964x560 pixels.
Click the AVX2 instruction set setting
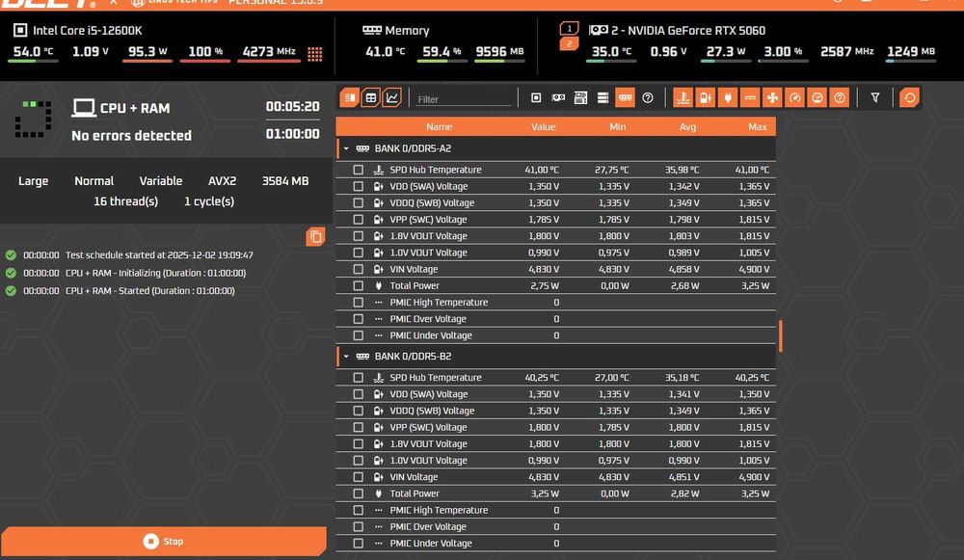pyautogui.click(x=222, y=181)
